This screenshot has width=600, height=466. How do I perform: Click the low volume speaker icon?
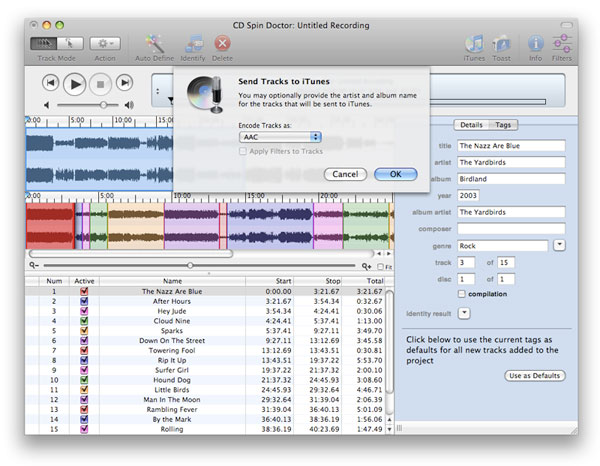pos(47,105)
